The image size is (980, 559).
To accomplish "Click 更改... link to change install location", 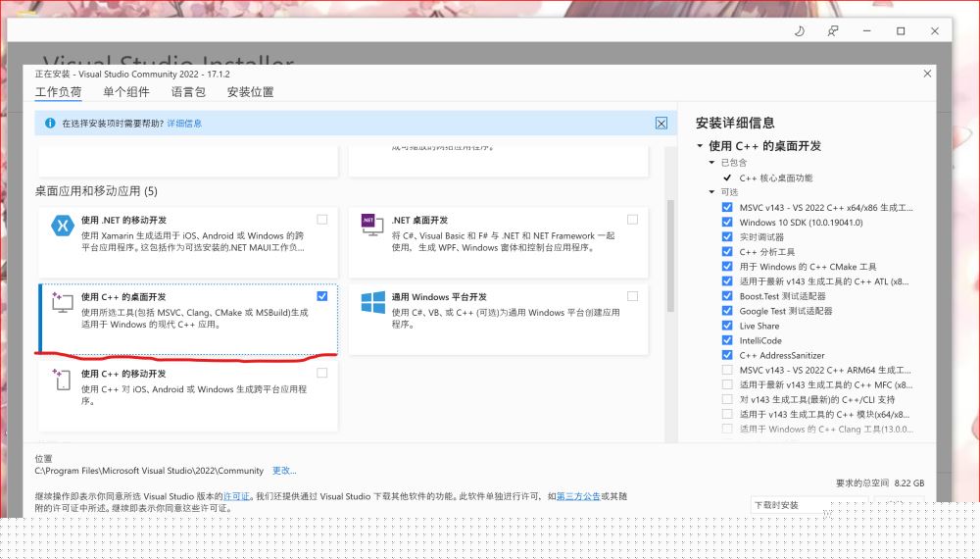I will click(x=283, y=471).
